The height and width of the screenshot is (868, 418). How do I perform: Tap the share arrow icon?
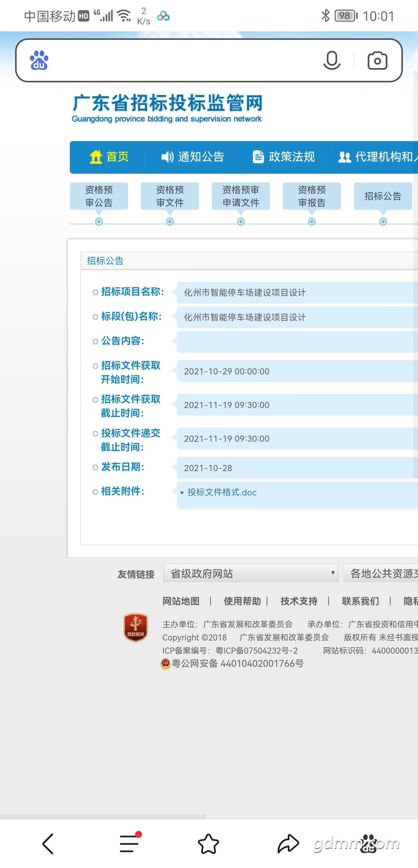(288, 844)
